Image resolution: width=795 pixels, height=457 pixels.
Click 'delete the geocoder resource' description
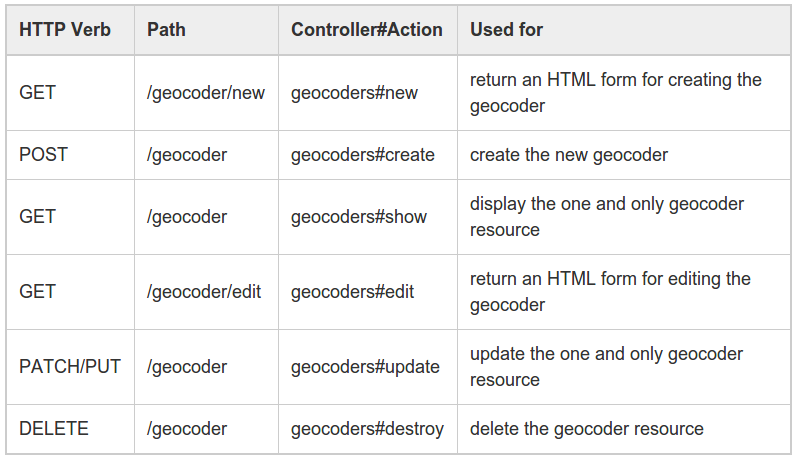click(x=586, y=429)
